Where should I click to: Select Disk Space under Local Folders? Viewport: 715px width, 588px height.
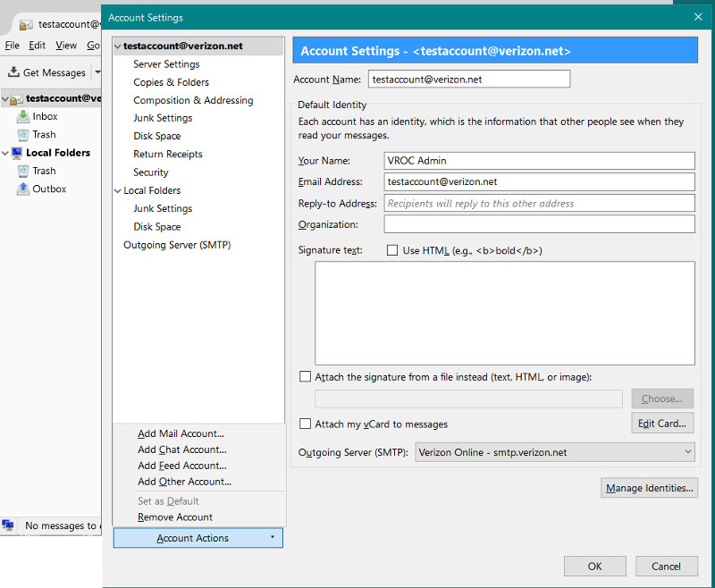pos(157,227)
